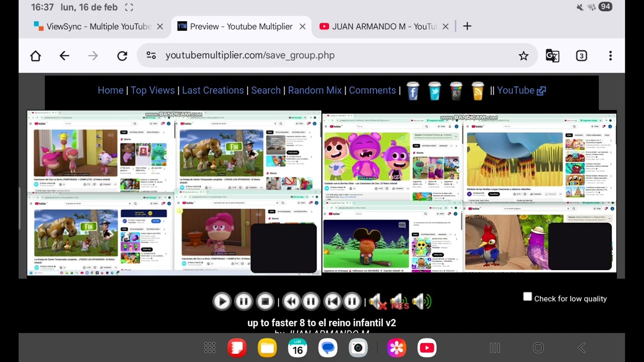Click the Google Plus cup icon

(x=456, y=90)
